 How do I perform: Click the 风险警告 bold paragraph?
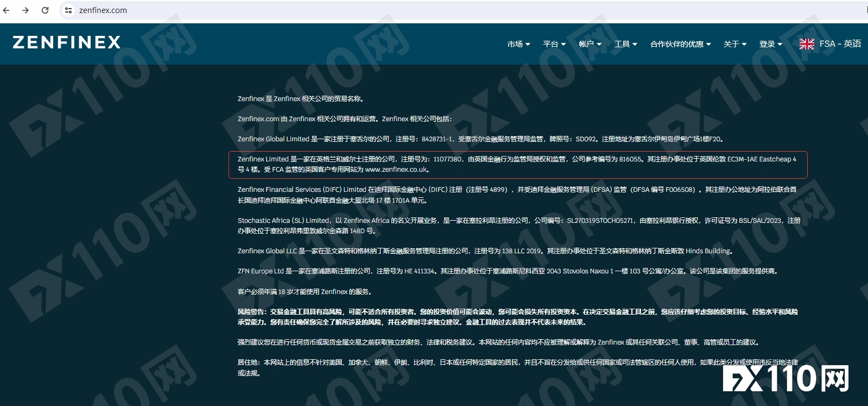coord(518,317)
